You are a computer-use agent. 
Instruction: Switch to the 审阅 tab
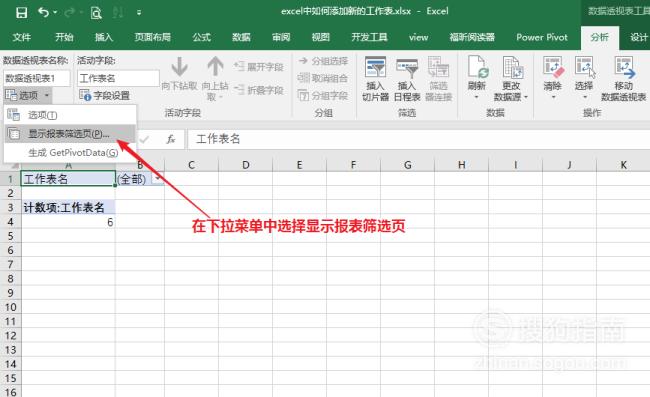click(281, 37)
